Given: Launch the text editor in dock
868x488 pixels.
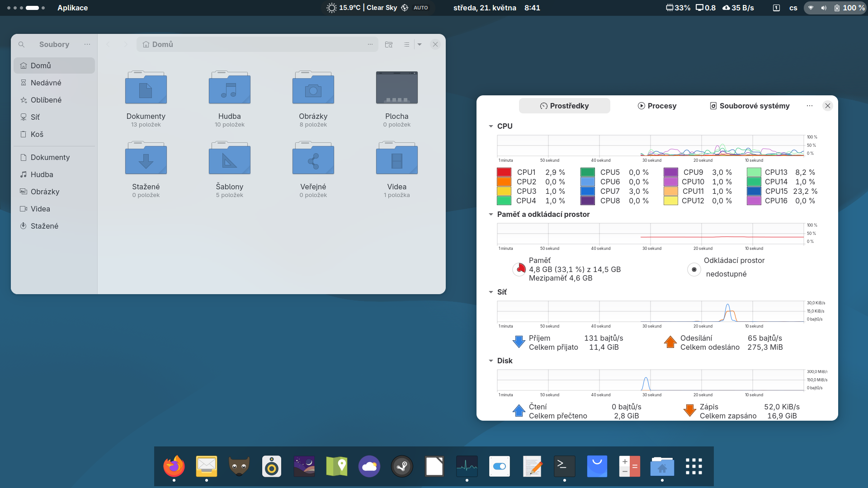Looking at the screenshot, I should 532,466.
